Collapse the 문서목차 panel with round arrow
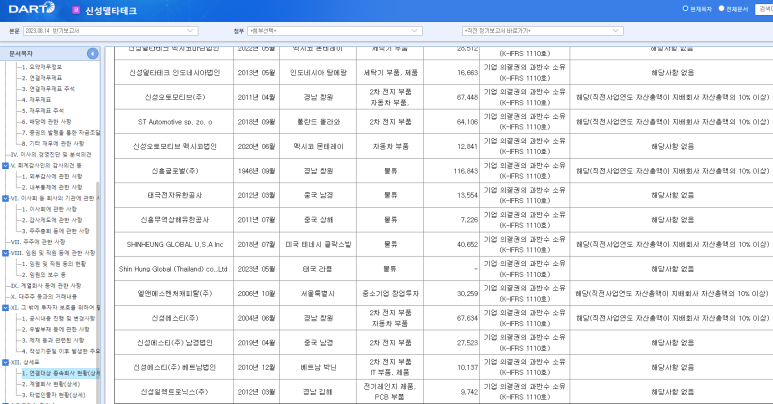The width and height of the screenshot is (773, 404). 92,53
